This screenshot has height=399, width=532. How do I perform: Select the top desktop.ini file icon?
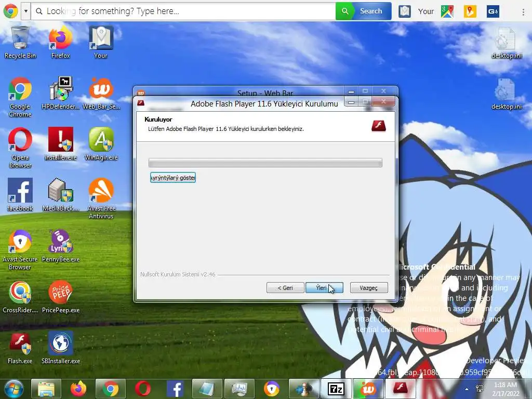pos(506,43)
